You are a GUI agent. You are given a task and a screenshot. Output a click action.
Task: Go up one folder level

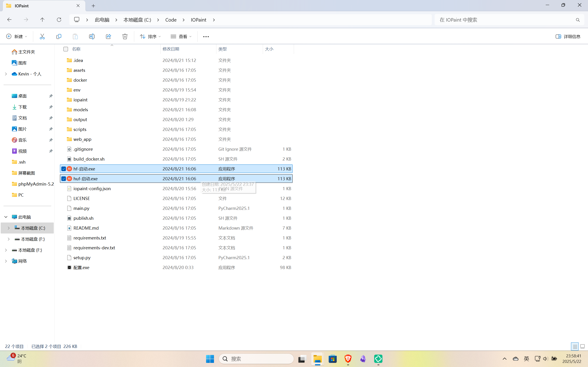[42, 20]
